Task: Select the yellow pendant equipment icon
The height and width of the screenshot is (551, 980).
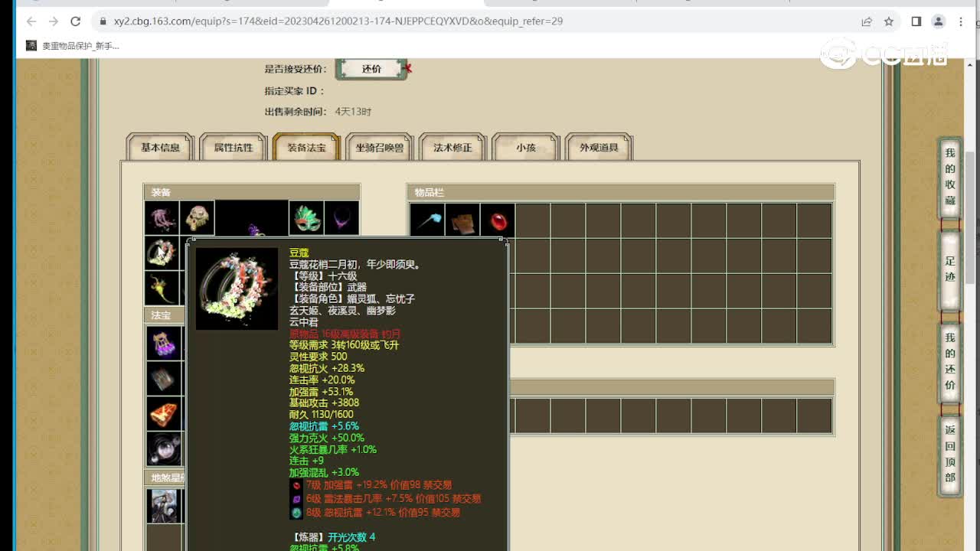Action: pyautogui.click(x=162, y=289)
